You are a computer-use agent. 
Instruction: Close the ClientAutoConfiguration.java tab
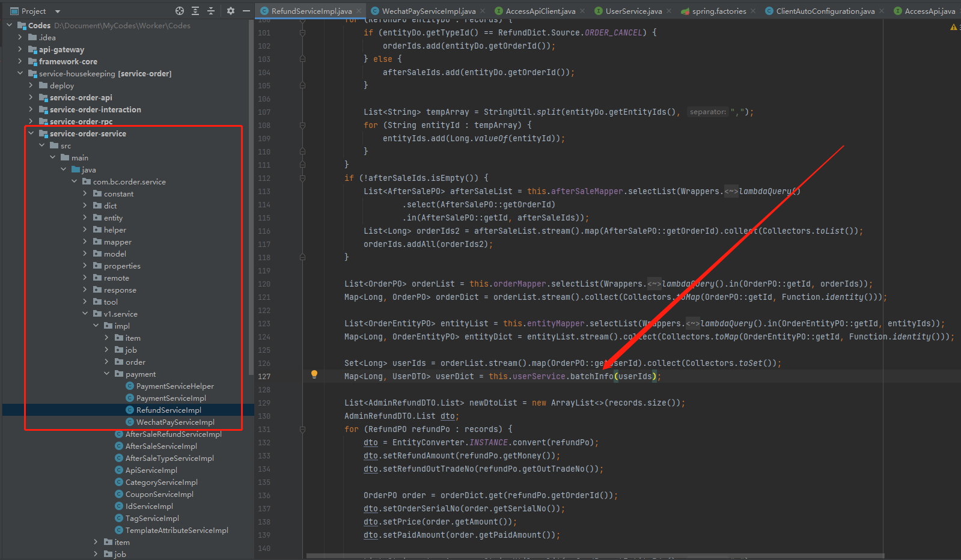882,11
